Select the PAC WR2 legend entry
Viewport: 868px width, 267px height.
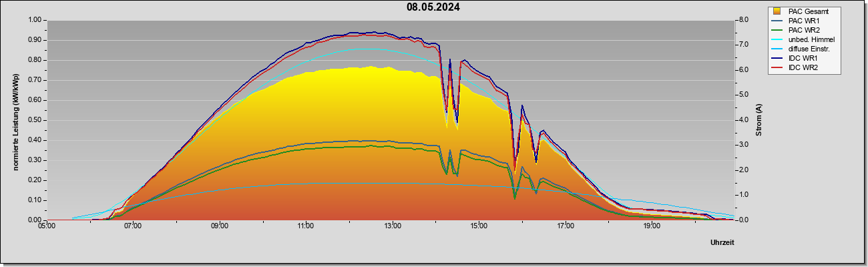(x=803, y=30)
